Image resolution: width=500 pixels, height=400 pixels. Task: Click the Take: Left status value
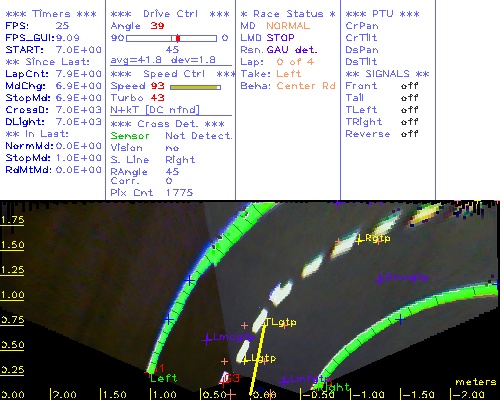(x=289, y=74)
